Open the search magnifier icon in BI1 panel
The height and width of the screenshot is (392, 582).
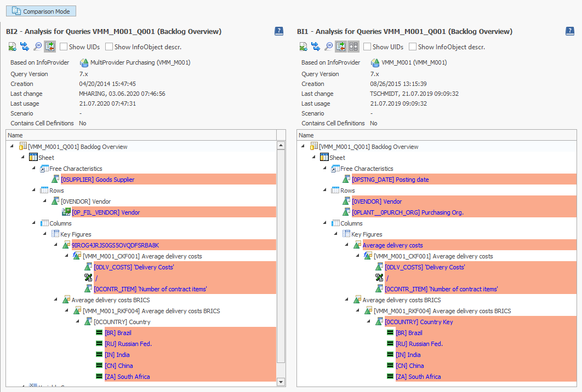coord(328,47)
